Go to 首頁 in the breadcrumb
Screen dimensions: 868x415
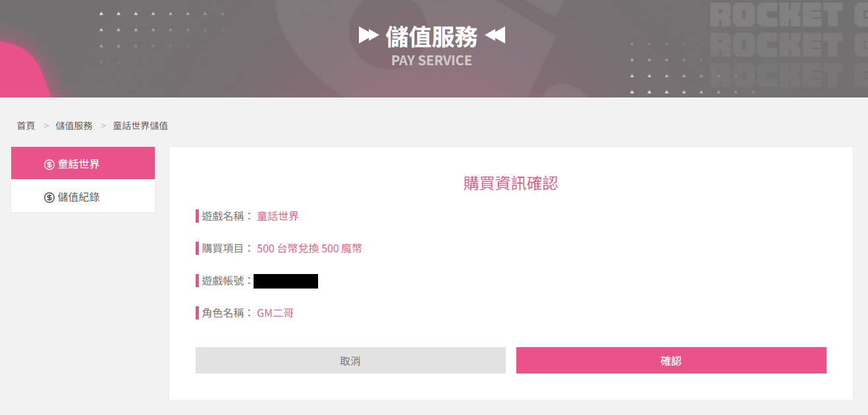click(26, 125)
